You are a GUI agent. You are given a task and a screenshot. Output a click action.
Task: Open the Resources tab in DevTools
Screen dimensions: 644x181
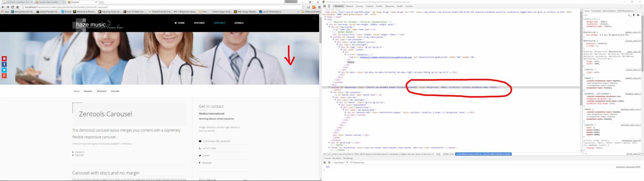click(390, 6)
